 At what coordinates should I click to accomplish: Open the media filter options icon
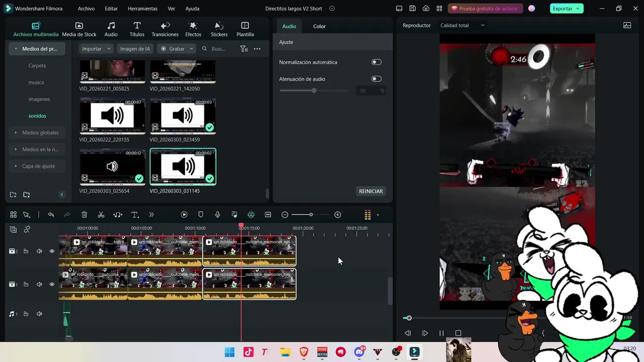click(x=244, y=49)
